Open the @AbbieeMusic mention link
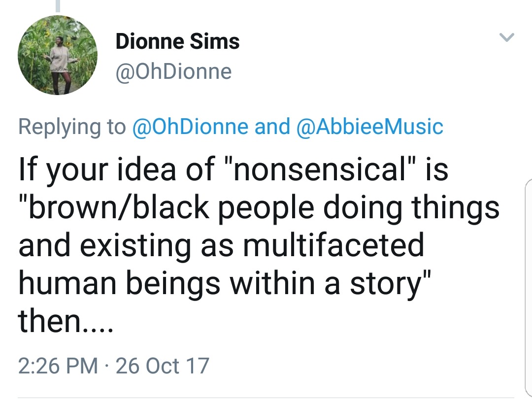This screenshot has width=532, height=402. 370,127
